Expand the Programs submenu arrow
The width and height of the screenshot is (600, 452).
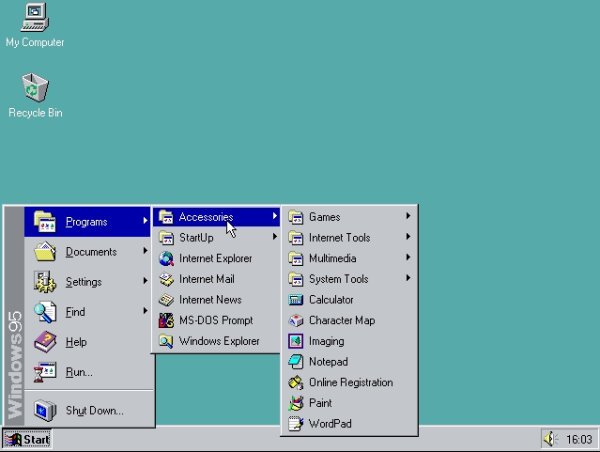click(145, 220)
